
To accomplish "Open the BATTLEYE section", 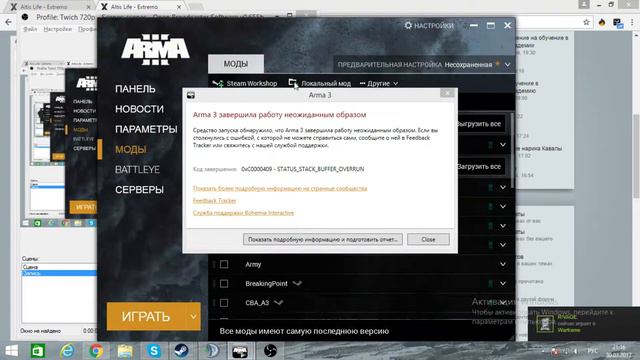I will coord(137,169).
